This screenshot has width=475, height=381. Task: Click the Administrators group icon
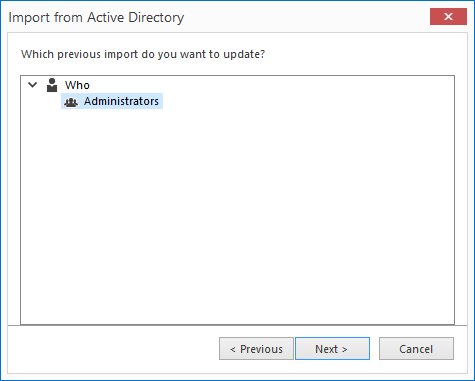tap(71, 102)
